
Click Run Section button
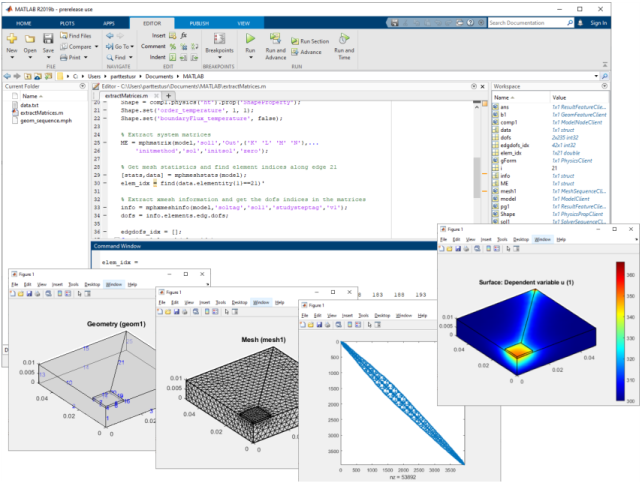tap(310, 41)
